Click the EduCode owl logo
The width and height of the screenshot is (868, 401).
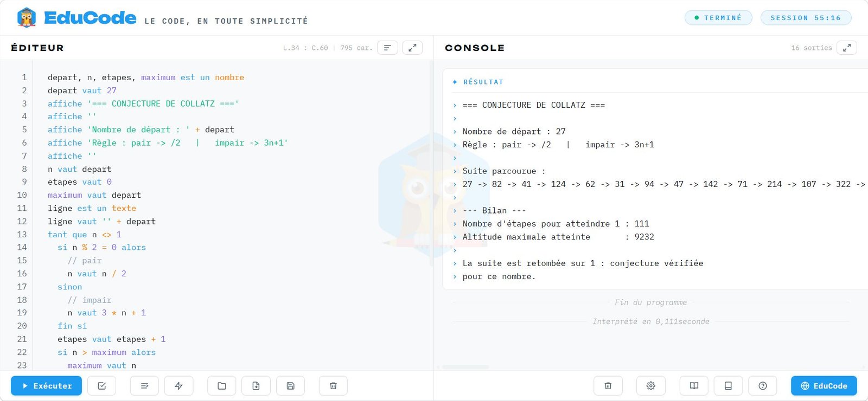27,17
